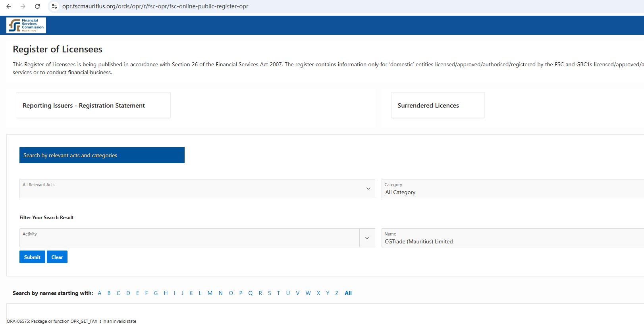
Task: Filter names starting with Y
Action: 328,293
